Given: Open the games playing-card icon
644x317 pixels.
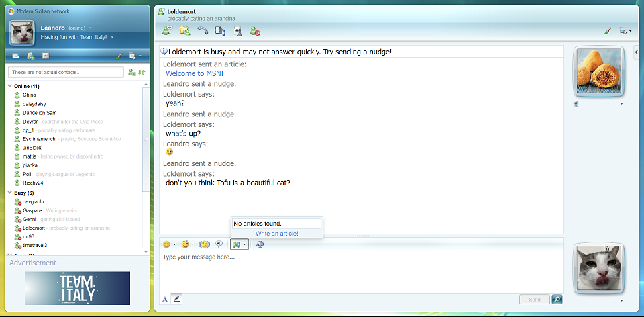Looking at the screenshot, I should point(237,30).
